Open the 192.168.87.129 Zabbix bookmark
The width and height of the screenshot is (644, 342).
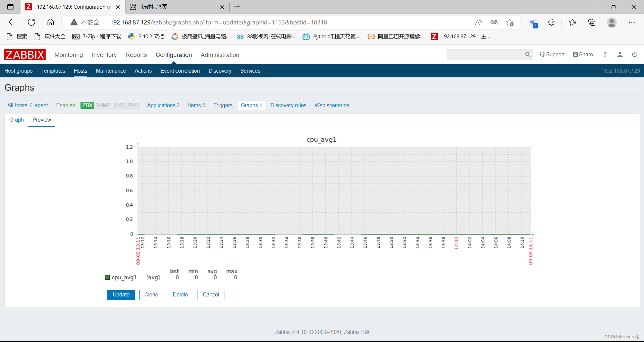click(461, 37)
